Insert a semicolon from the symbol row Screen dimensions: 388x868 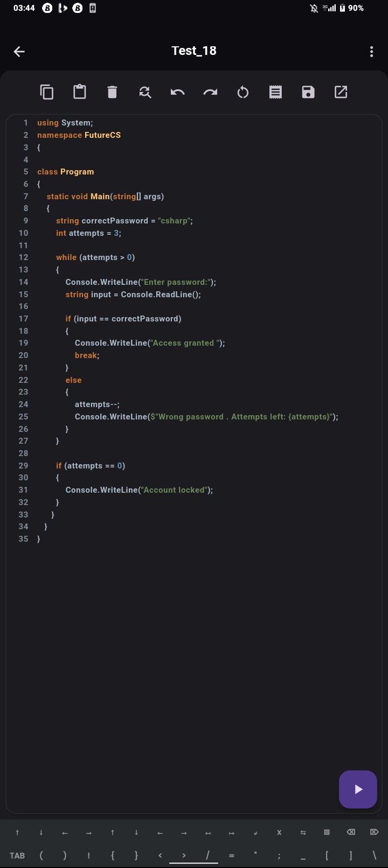pos(279,856)
